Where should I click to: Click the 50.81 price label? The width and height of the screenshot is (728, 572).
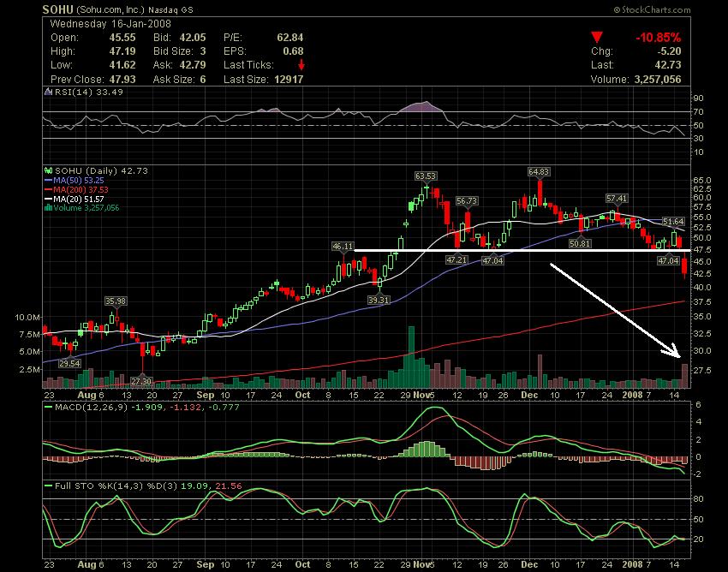pyautogui.click(x=580, y=243)
